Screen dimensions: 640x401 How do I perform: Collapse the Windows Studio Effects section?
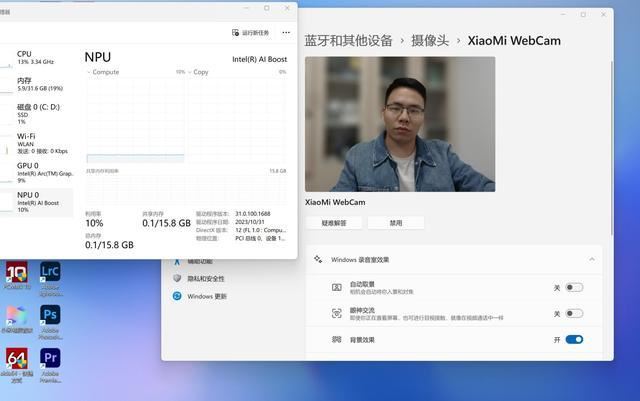(591, 259)
